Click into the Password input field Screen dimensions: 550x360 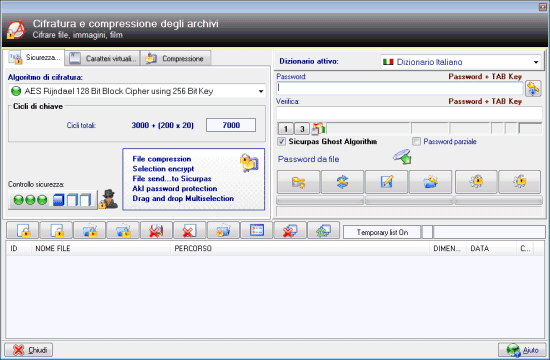pyautogui.click(x=400, y=88)
